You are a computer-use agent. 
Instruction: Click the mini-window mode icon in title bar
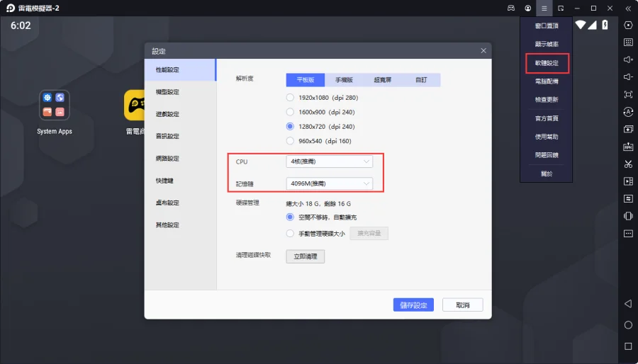pos(561,8)
